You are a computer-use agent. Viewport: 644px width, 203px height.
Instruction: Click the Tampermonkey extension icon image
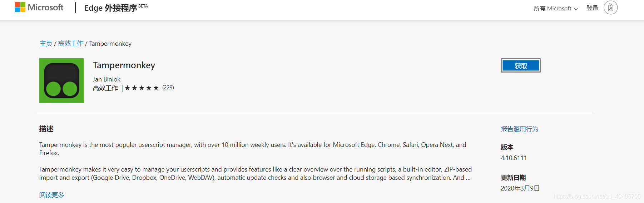[61, 80]
